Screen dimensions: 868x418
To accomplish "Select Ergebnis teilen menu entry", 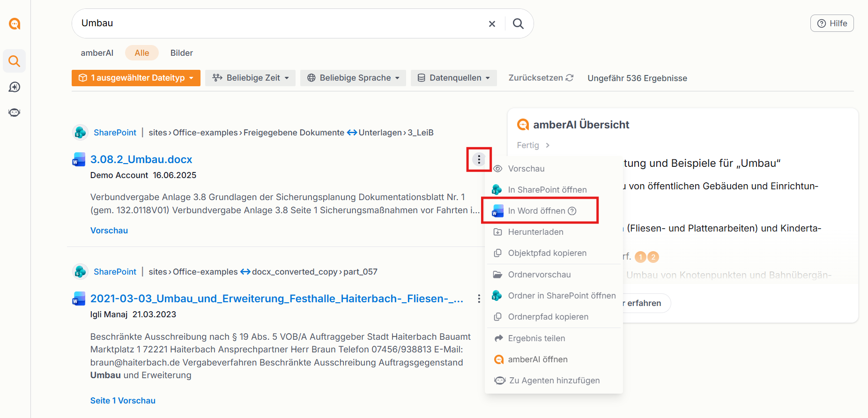I will pyautogui.click(x=554, y=338).
